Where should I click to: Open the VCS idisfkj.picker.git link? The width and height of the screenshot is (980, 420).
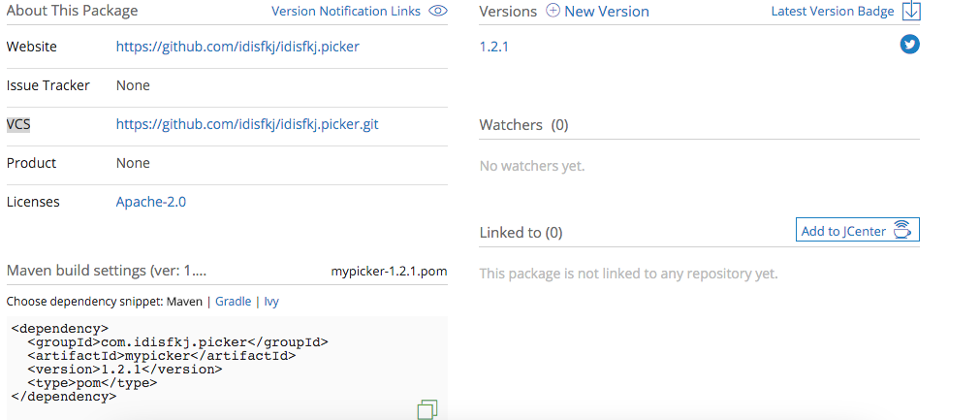[x=247, y=124]
